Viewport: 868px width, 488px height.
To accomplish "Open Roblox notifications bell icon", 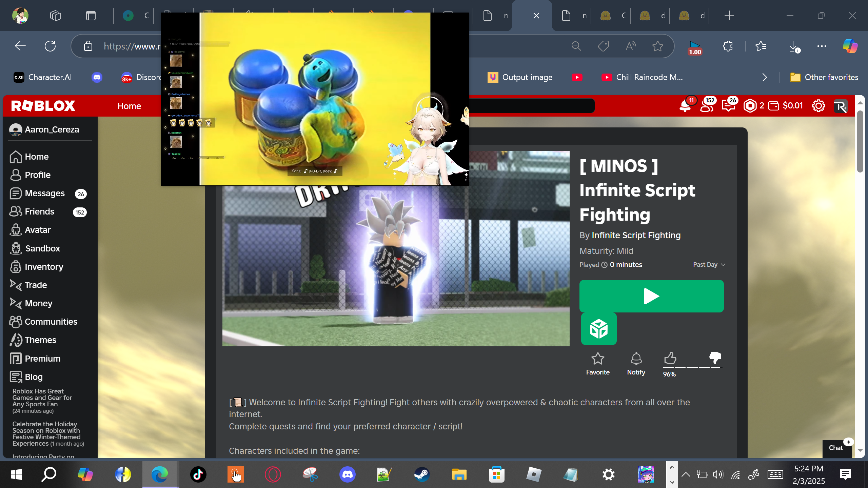I will coord(685,106).
